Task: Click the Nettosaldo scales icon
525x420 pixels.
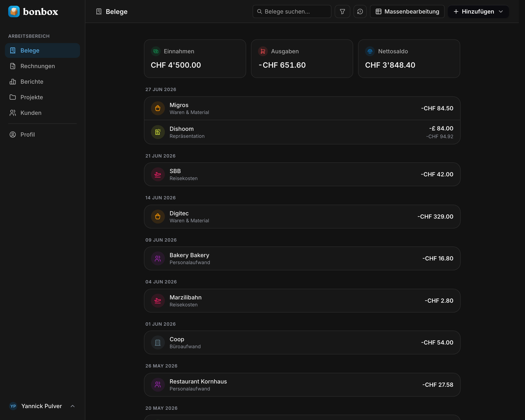Action: click(370, 51)
